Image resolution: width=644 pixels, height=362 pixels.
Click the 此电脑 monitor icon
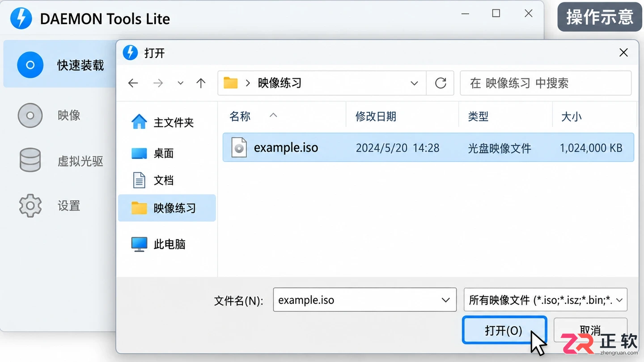point(139,244)
